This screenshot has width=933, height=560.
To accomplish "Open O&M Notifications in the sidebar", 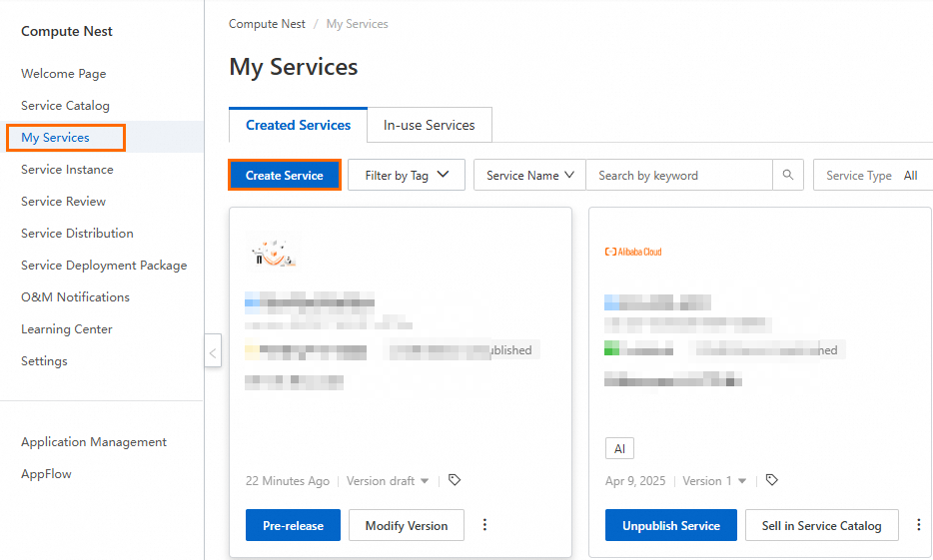I will [76, 297].
